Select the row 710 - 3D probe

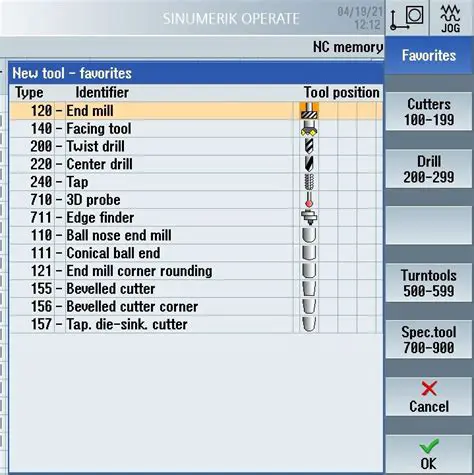point(196,200)
